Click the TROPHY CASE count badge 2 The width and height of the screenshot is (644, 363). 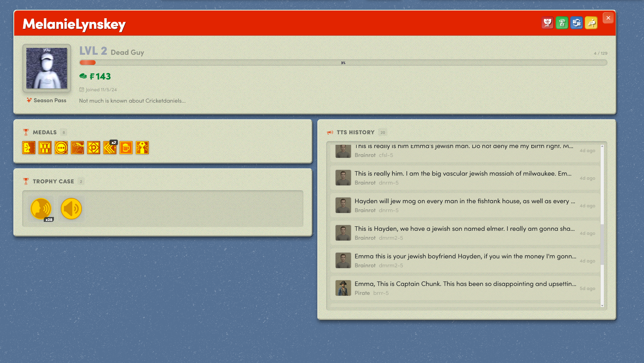point(81,181)
